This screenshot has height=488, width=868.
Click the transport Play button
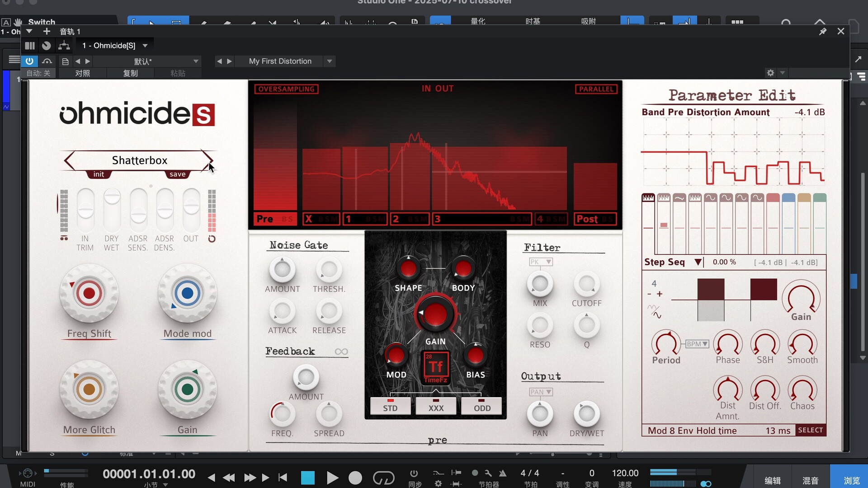332,478
